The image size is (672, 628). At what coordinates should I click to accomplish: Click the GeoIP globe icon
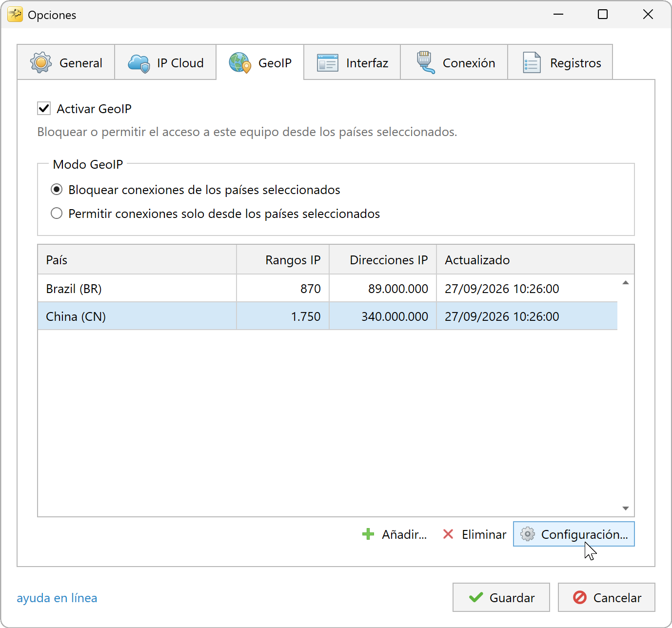click(240, 63)
